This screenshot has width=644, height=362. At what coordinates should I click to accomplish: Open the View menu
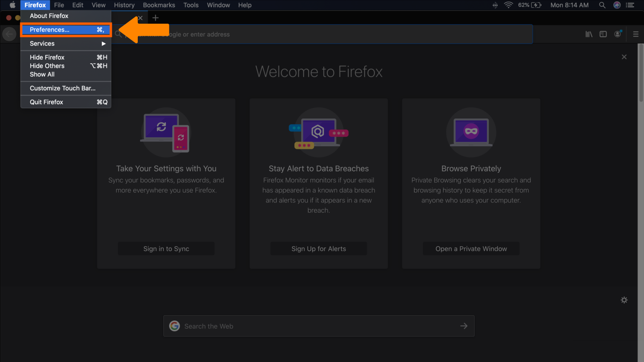(98, 5)
